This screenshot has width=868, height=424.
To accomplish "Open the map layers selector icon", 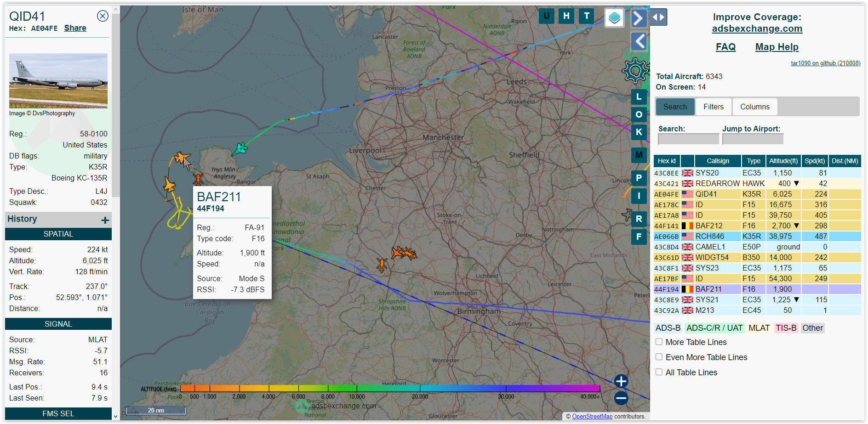I will [x=614, y=18].
